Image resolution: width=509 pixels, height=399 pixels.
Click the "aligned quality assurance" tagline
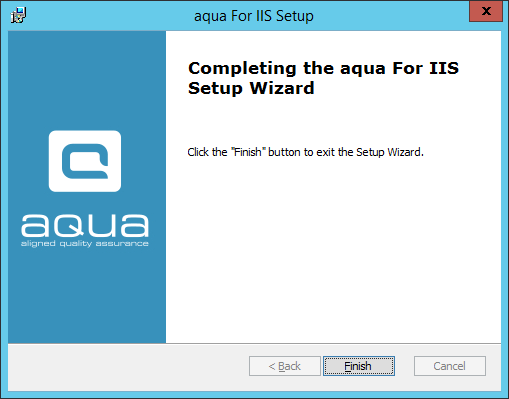point(85,244)
